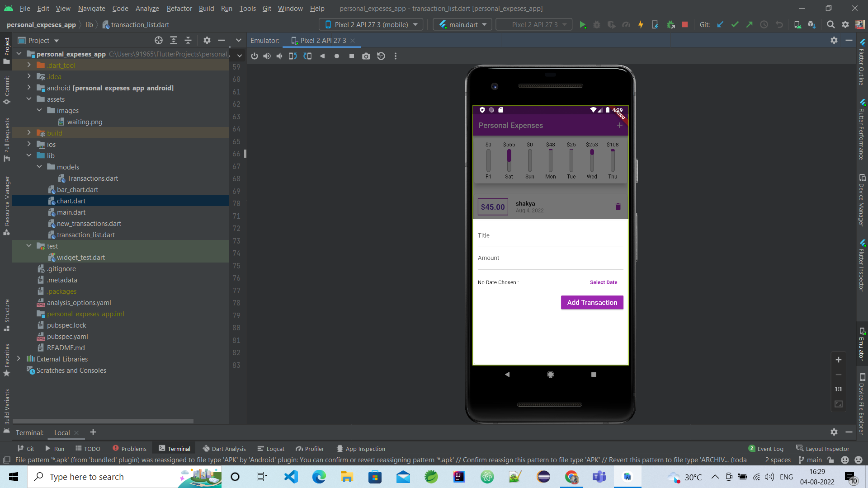868x488 pixels.
Task: Click the emulator volume up icon
Action: (x=267, y=56)
